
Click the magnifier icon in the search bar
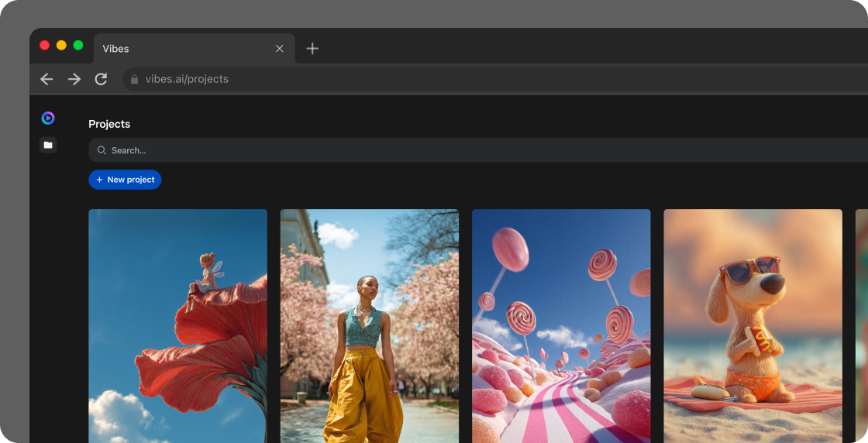click(x=102, y=150)
